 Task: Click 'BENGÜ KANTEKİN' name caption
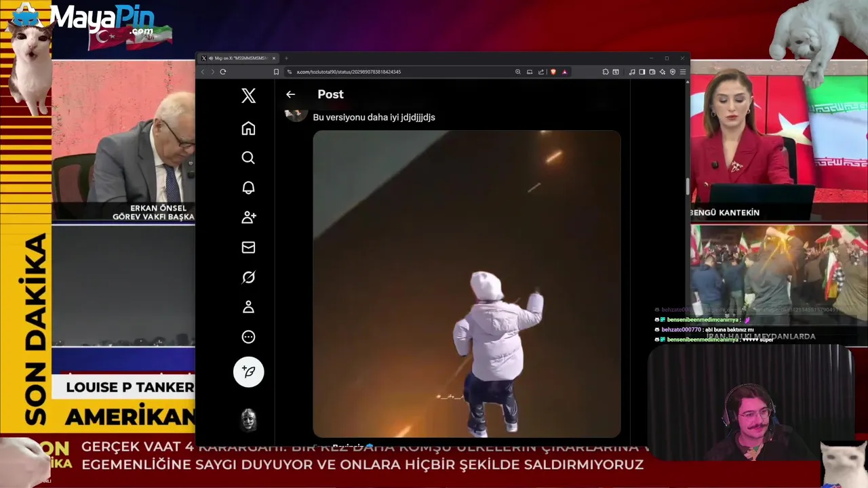pos(725,213)
